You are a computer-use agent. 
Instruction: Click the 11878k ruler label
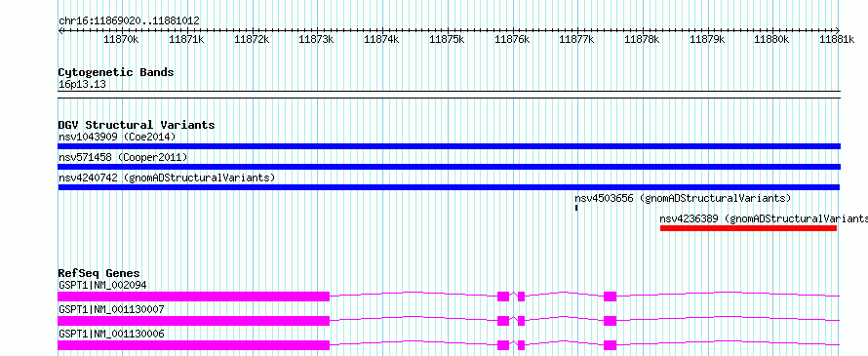click(x=642, y=39)
